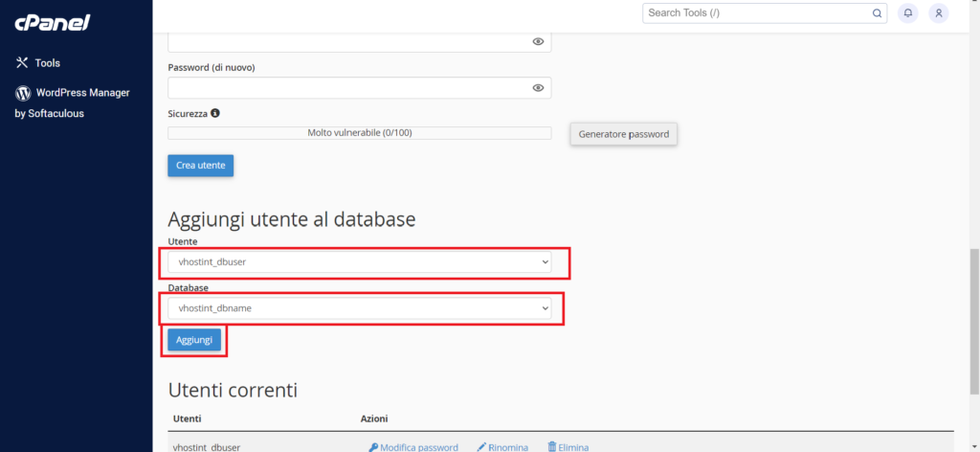
Task: Click the Password (di nuovo) label
Action: [212, 68]
